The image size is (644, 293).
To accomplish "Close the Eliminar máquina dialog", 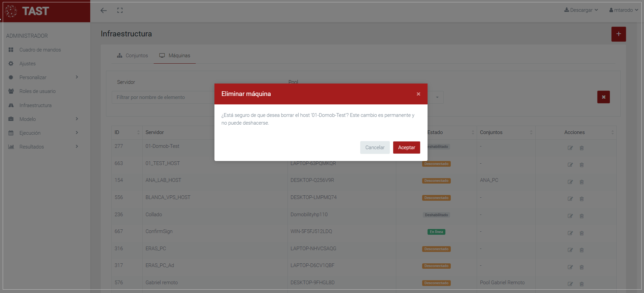I will tap(418, 94).
